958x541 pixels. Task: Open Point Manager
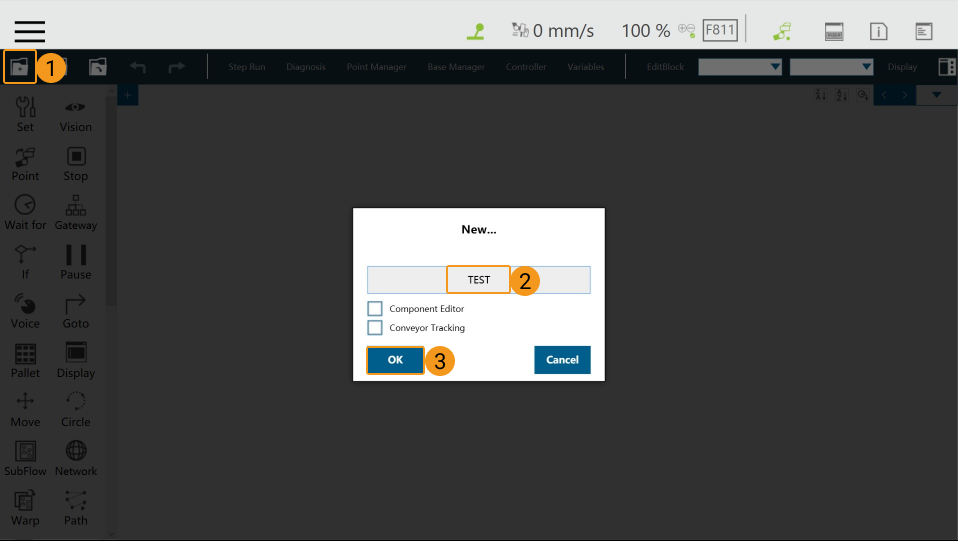pos(376,67)
